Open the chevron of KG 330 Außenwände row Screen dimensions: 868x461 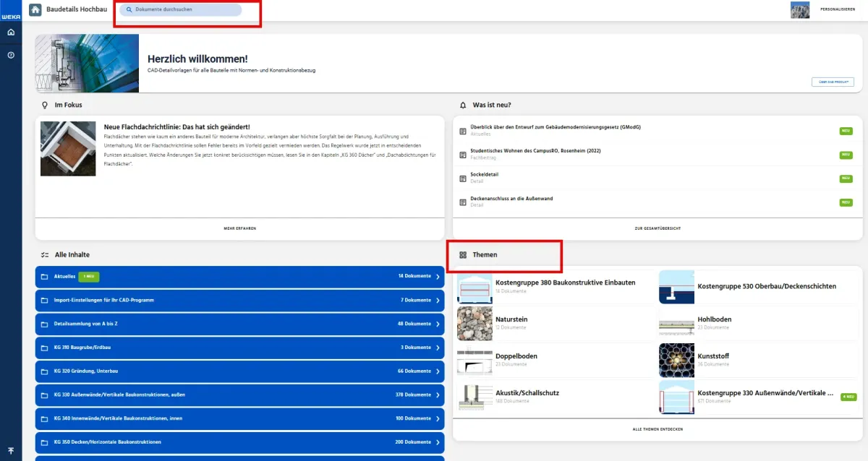pyautogui.click(x=438, y=395)
